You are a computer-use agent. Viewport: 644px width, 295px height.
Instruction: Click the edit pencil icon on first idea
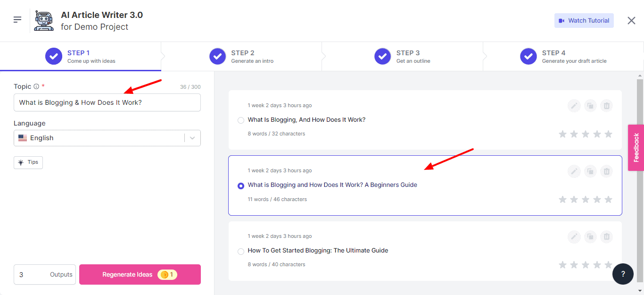(x=574, y=106)
